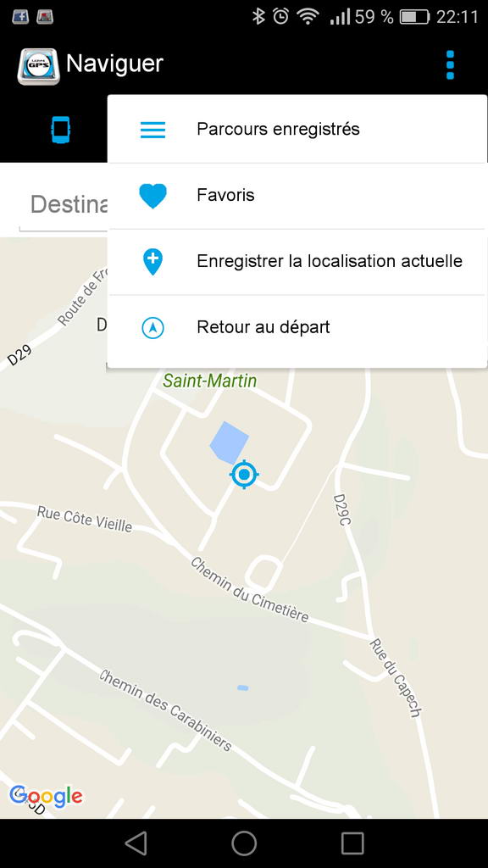Viewport: 488px width, 868px height.
Task: Open the three-dot overflow menu
Action: [x=450, y=65]
